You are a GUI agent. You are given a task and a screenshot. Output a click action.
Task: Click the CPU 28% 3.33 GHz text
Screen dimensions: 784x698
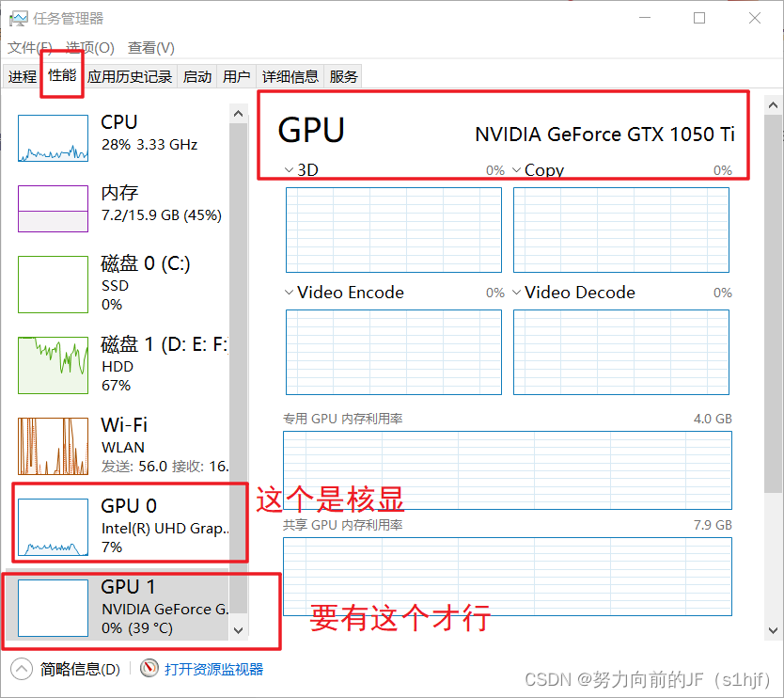coord(149,145)
